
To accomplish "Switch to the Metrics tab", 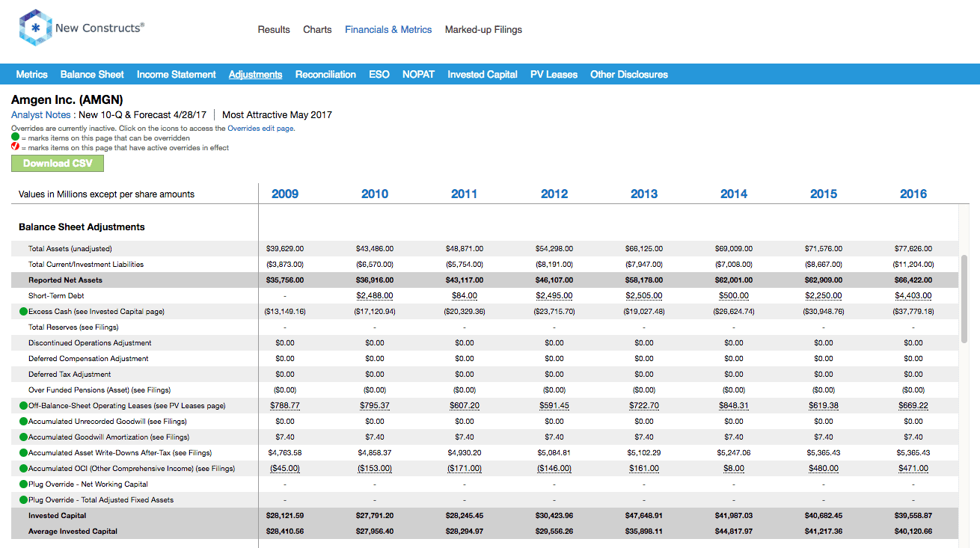I will coord(31,74).
